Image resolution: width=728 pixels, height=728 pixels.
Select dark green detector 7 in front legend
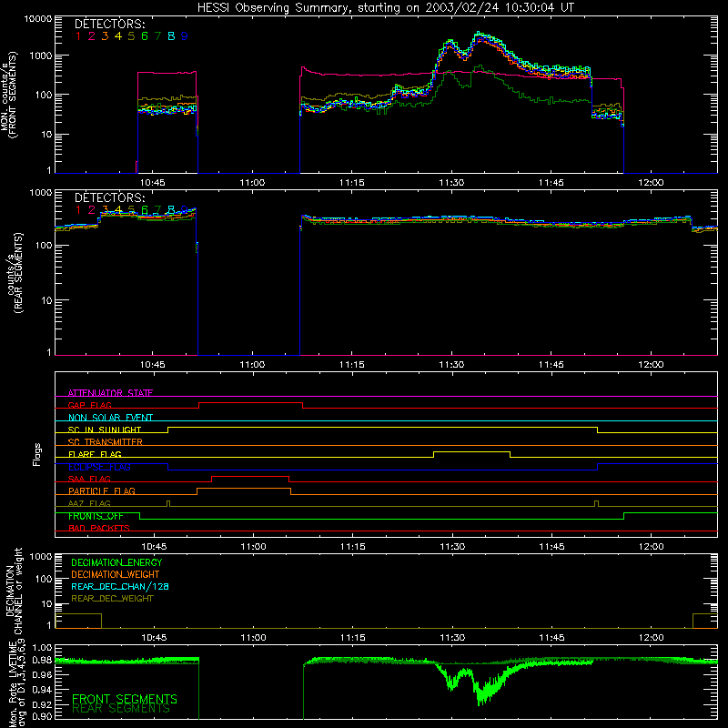tap(157, 36)
